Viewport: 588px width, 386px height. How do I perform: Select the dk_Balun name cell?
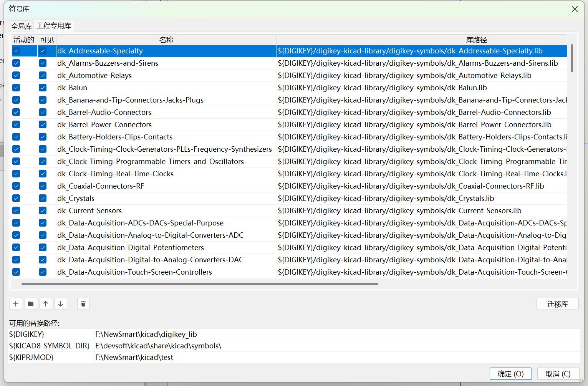[x=166, y=88]
